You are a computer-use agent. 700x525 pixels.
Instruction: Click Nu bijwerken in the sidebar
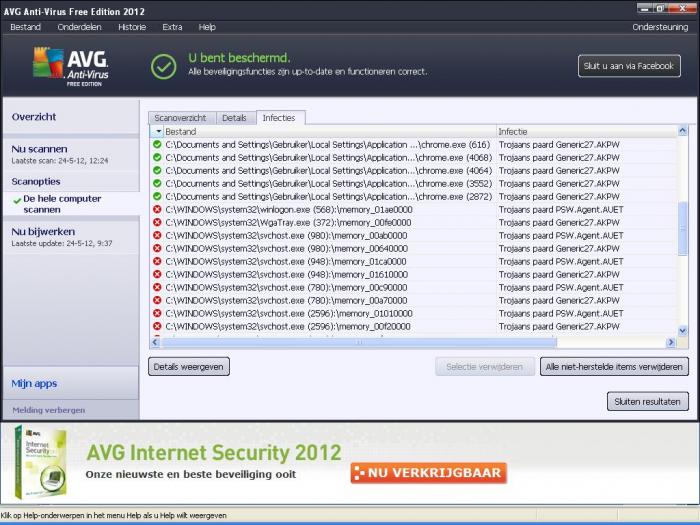[x=43, y=232]
